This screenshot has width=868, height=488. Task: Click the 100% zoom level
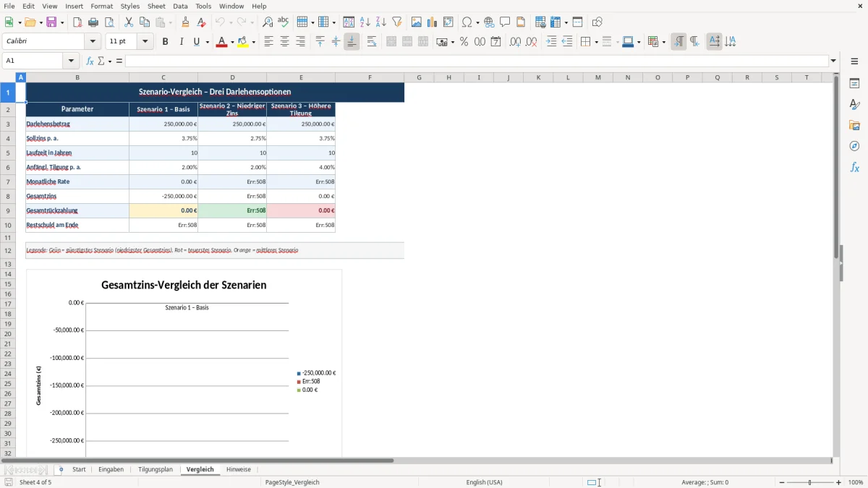[x=856, y=482]
